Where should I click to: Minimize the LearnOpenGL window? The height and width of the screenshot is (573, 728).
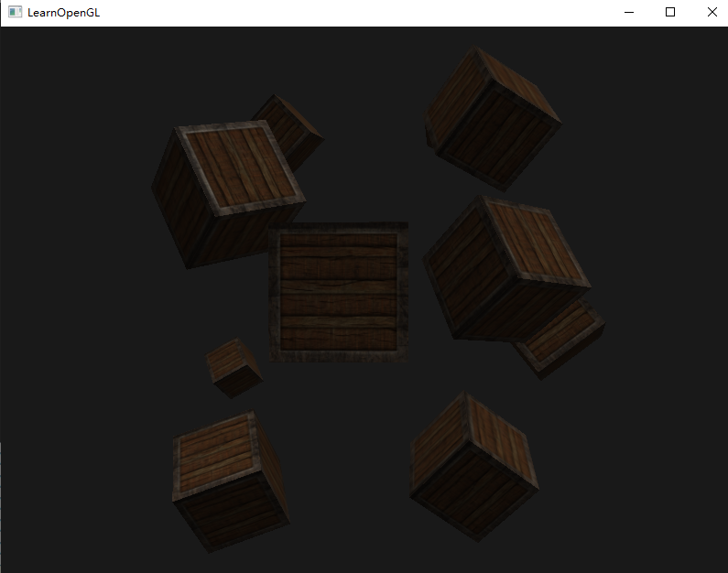(629, 12)
